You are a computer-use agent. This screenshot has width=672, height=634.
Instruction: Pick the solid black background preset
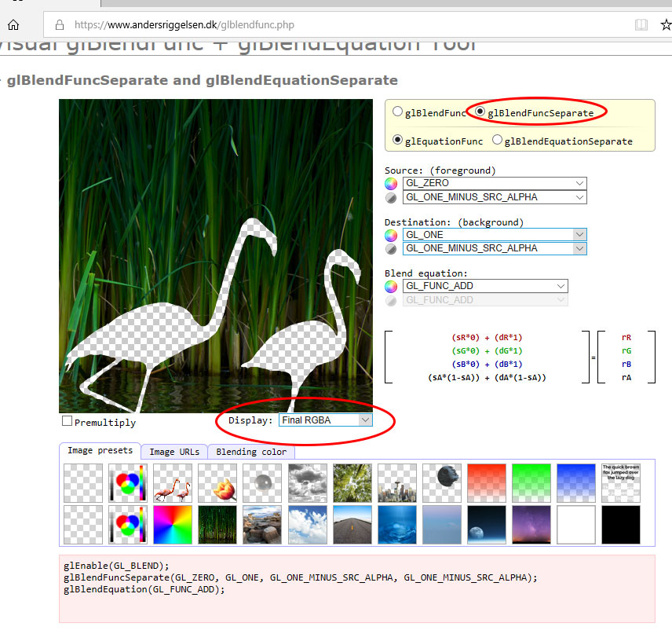click(x=620, y=525)
